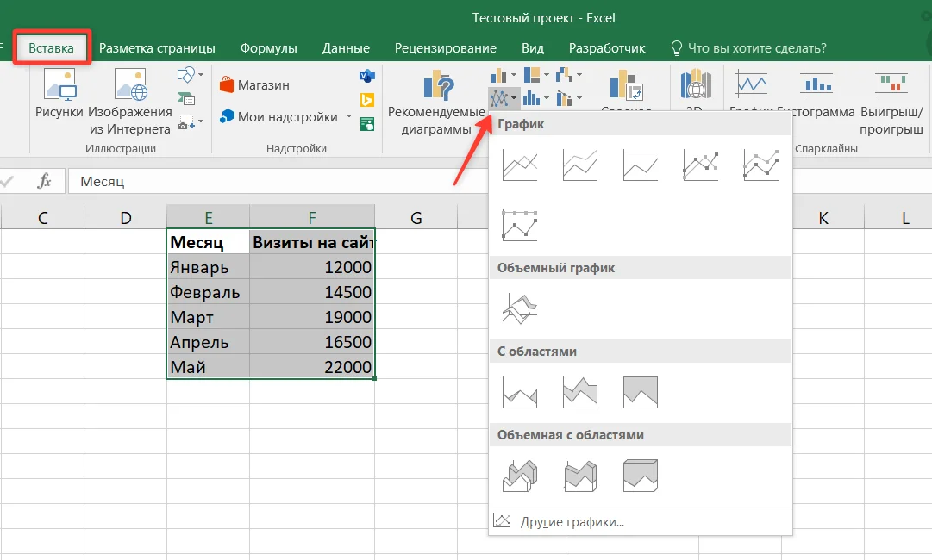Open the Магазин add-ins store
This screenshot has height=560, width=932.
[254, 85]
